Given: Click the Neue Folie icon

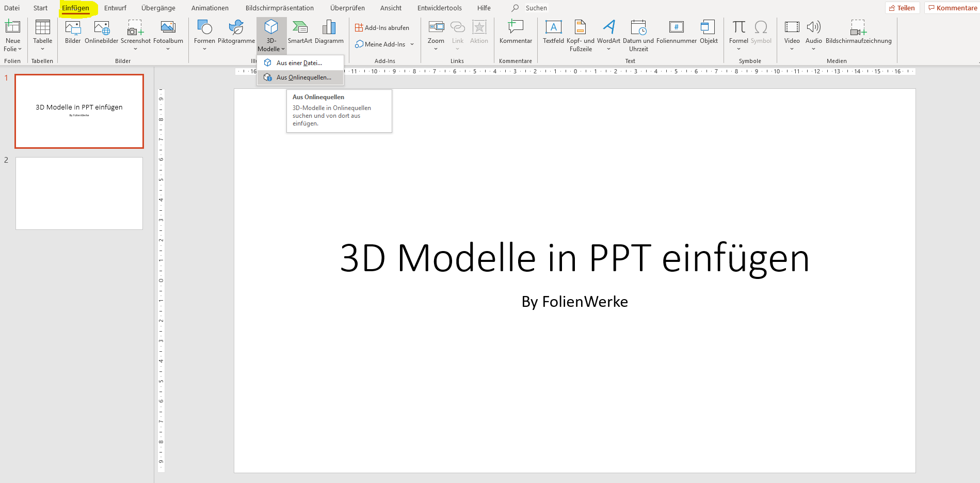Looking at the screenshot, I should point(12,27).
